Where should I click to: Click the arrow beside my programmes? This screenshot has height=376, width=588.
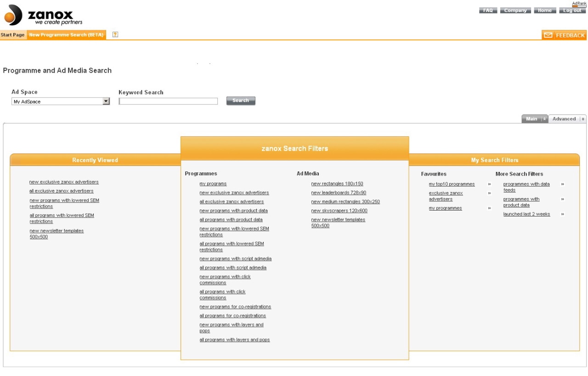[x=489, y=208]
